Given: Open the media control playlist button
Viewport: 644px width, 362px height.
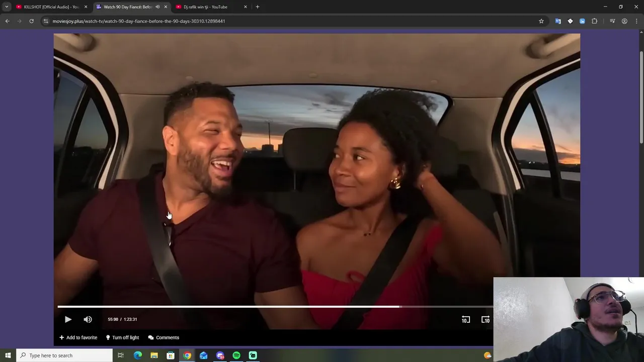Looking at the screenshot, I should [x=612, y=21].
